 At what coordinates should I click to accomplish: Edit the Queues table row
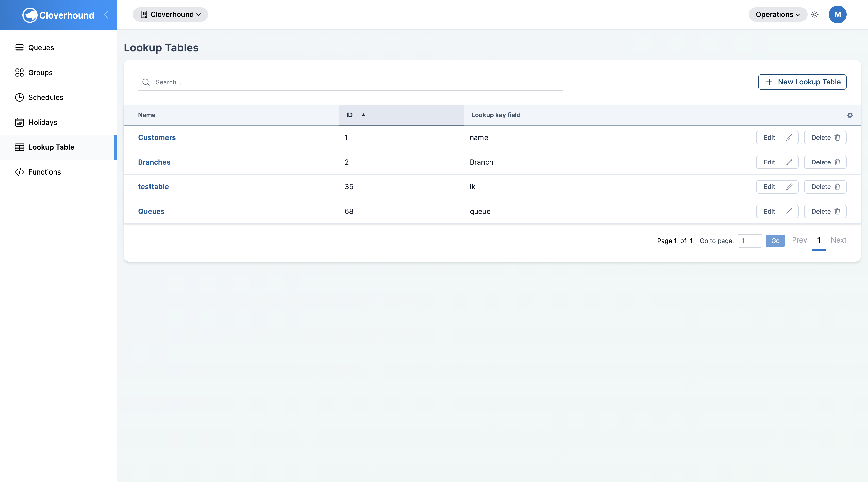pyautogui.click(x=777, y=212)
